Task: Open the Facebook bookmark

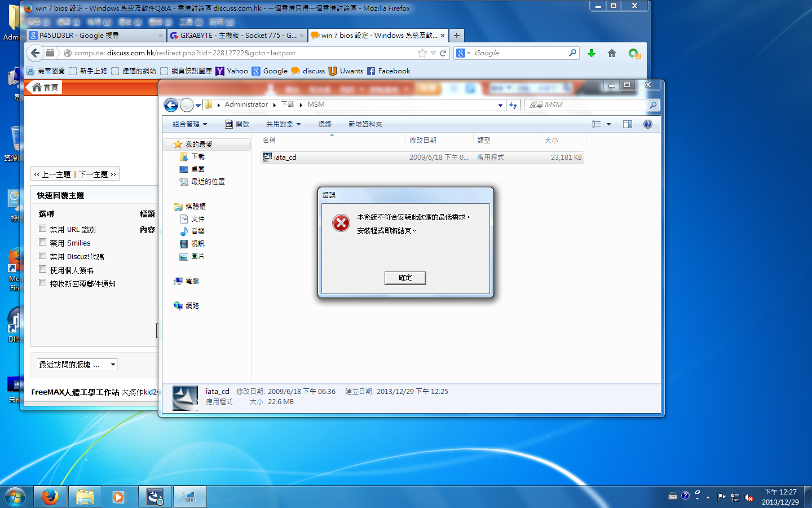Action: point(389,71)
